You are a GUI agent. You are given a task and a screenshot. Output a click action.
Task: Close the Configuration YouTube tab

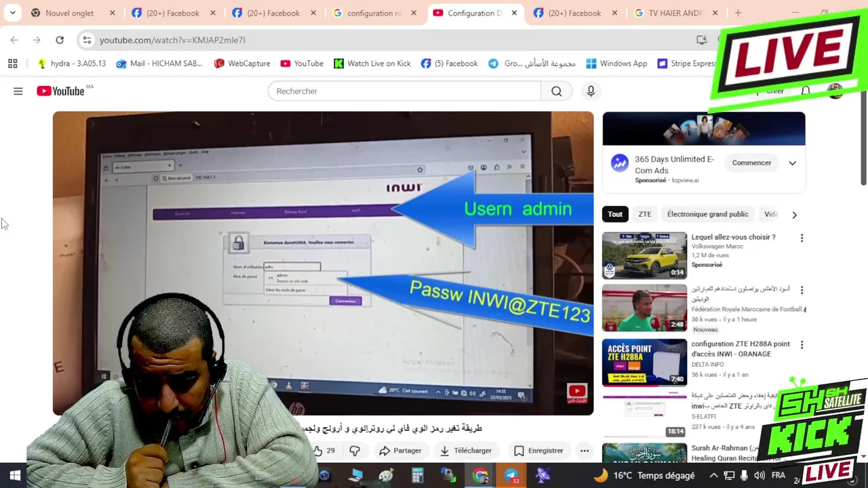click(x=514, y=13)
